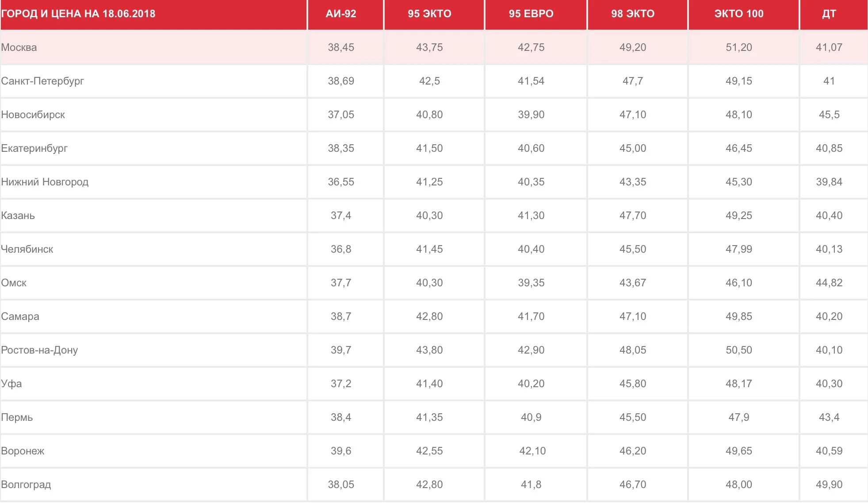Click the Екатеринбург city name
The height and width of the screenshot is (504, 868).
[34, 148]
